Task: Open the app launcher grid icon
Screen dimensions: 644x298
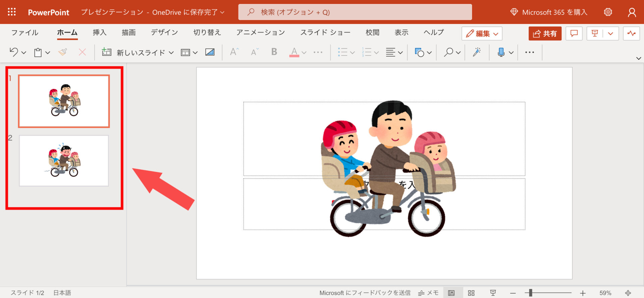Action: coord(12,12)
